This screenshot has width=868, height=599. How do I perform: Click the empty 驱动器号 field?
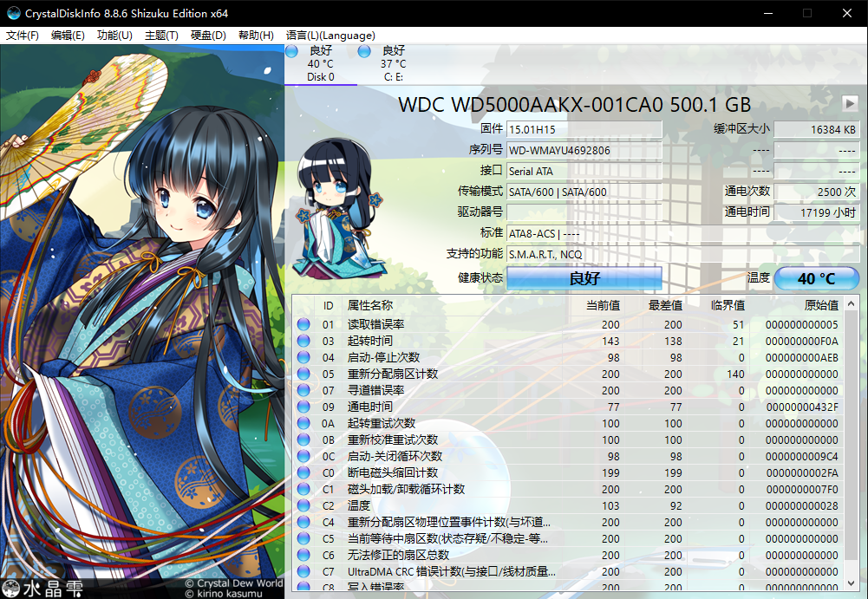pyautogui.click(x=584, y=212)
